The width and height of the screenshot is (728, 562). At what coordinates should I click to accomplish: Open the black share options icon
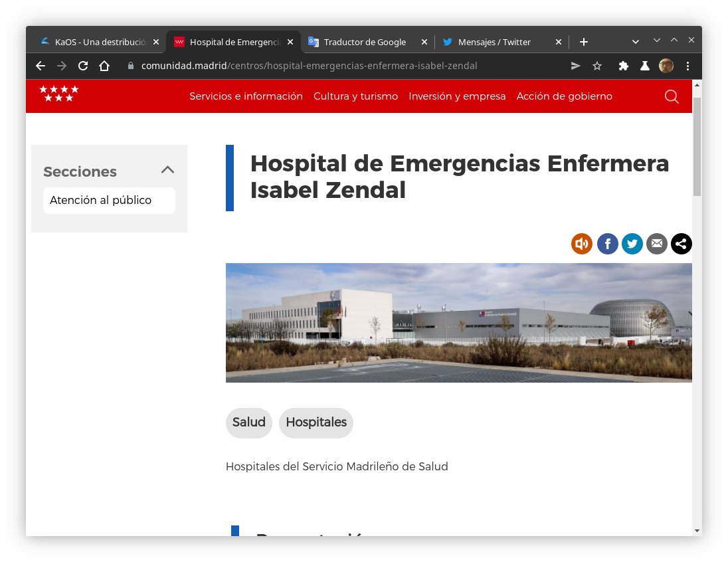681,244
